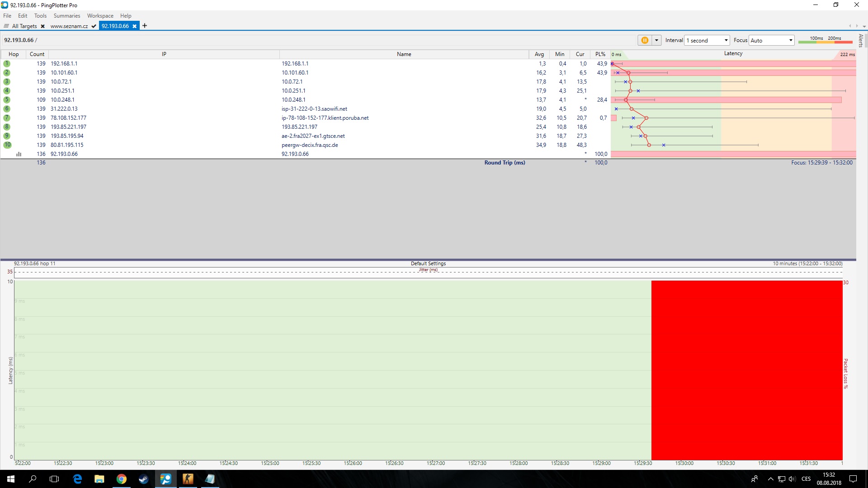Pause the trace with the orange button
The image size is (868, 488).
[645, 40]
